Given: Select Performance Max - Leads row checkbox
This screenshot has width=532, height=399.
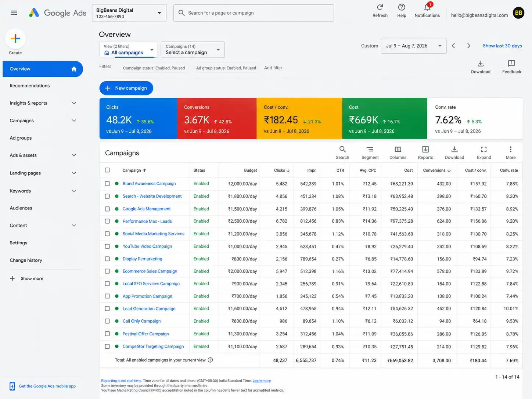Looking at the screenshot, I should coord(107,221).
